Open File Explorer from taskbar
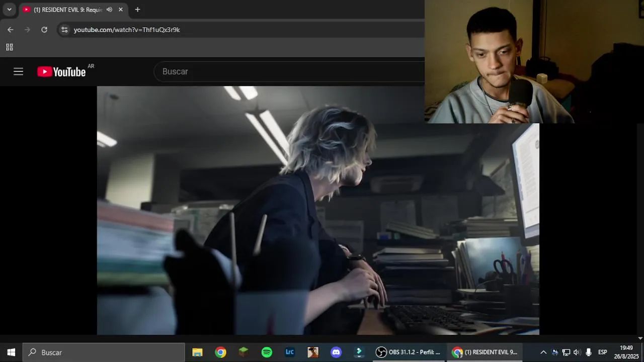 point(197,352)
